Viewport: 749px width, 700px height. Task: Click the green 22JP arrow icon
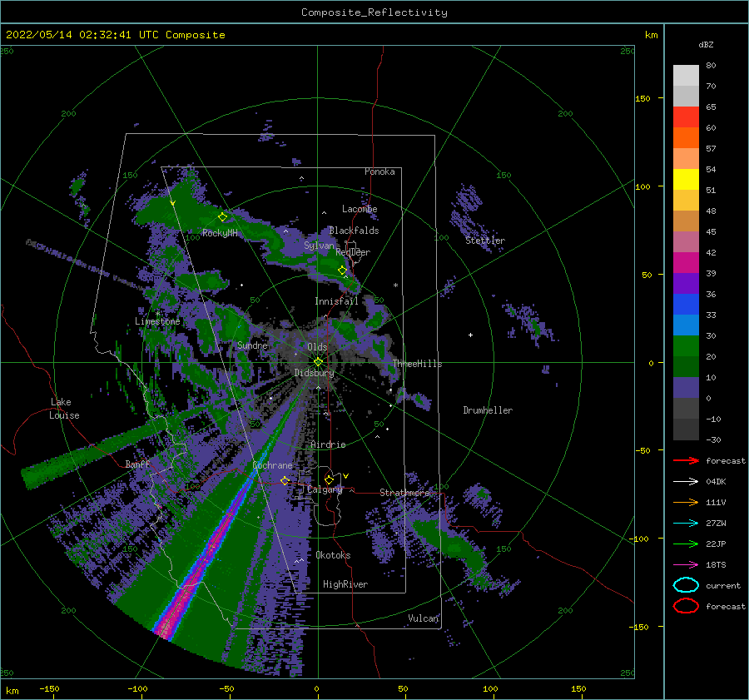pos(686,544)
